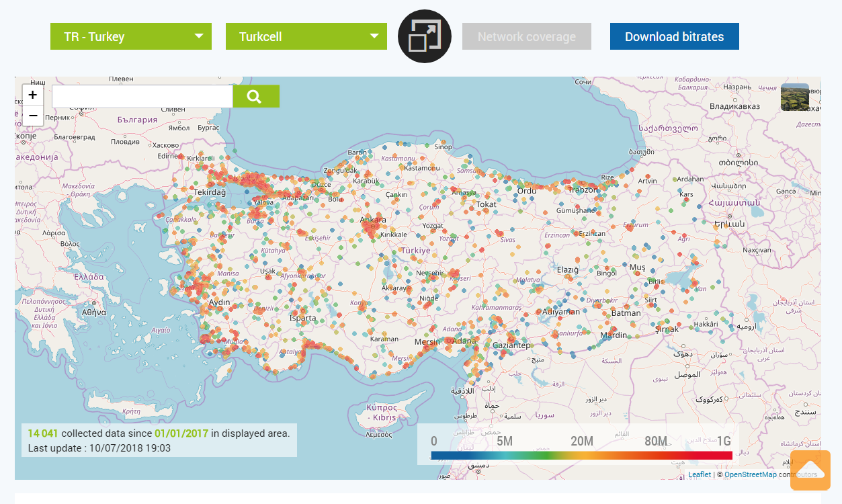
Task: Focus the map location search field
Action: [x=142, y=96]
